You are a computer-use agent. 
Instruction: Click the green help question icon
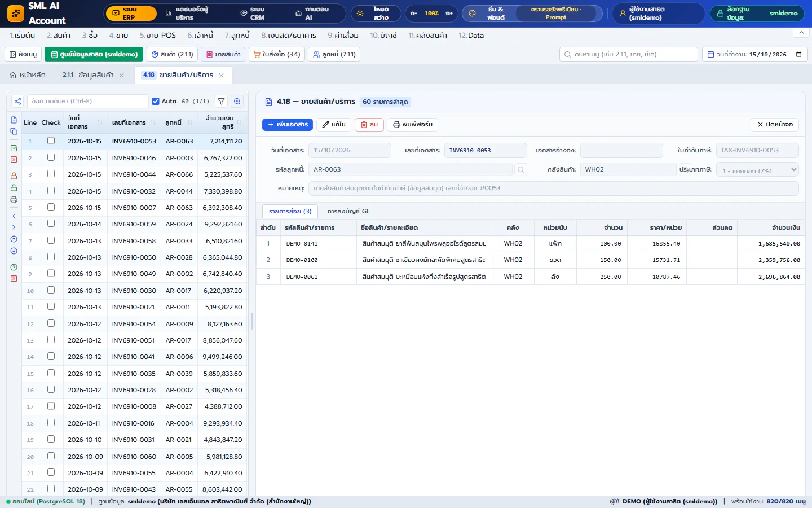click(14, 268)
